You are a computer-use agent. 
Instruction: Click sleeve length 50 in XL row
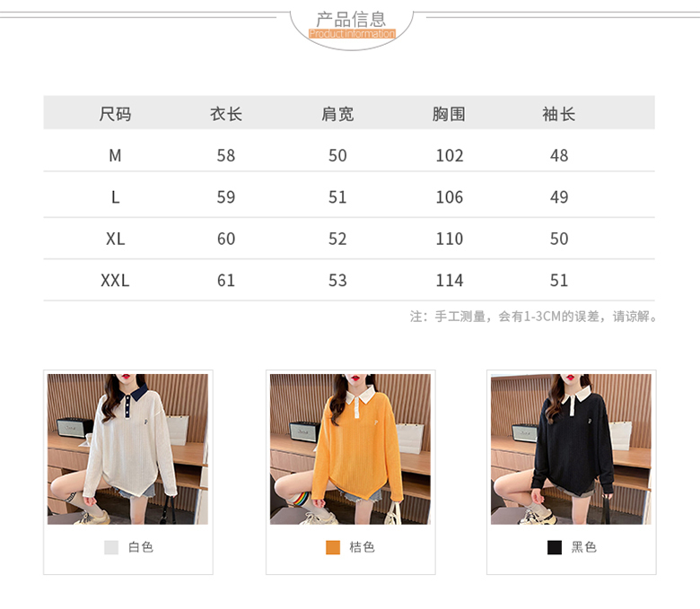559,239
